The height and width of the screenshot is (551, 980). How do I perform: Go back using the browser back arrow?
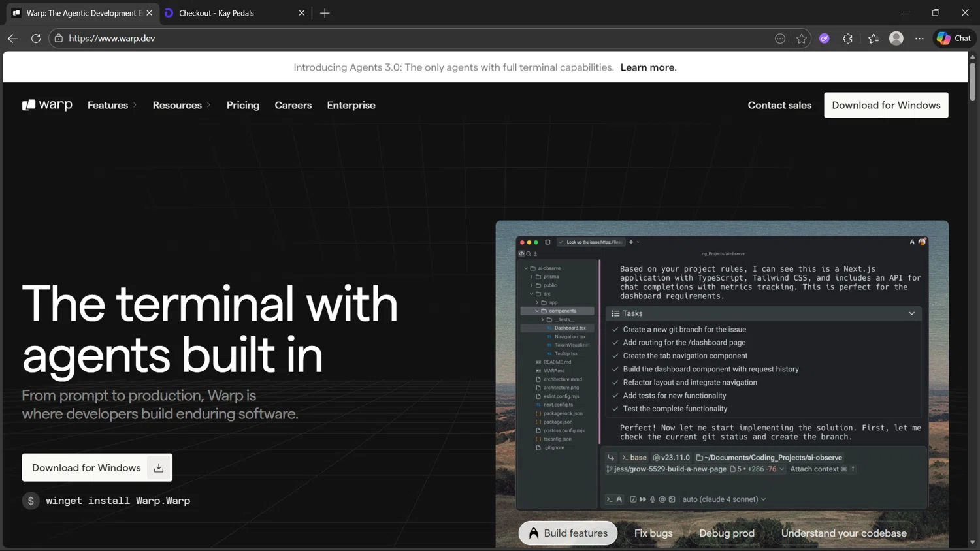tap(13, 39)
